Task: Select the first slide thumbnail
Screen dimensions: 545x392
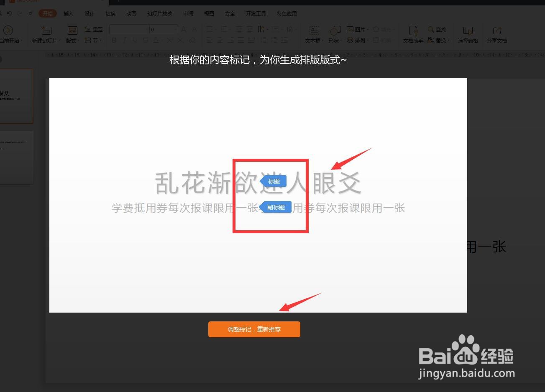Action: click(17, 96)
